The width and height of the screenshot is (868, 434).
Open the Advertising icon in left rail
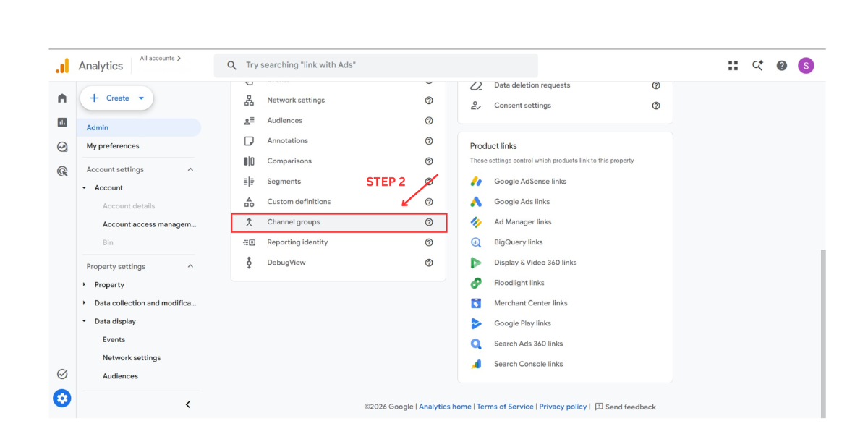(x=62, y=171)
